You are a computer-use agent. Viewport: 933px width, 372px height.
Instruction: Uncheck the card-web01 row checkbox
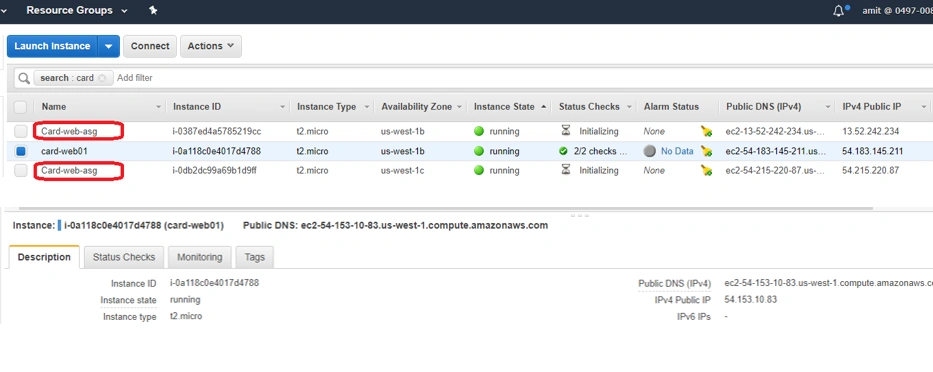click(21, 151)
